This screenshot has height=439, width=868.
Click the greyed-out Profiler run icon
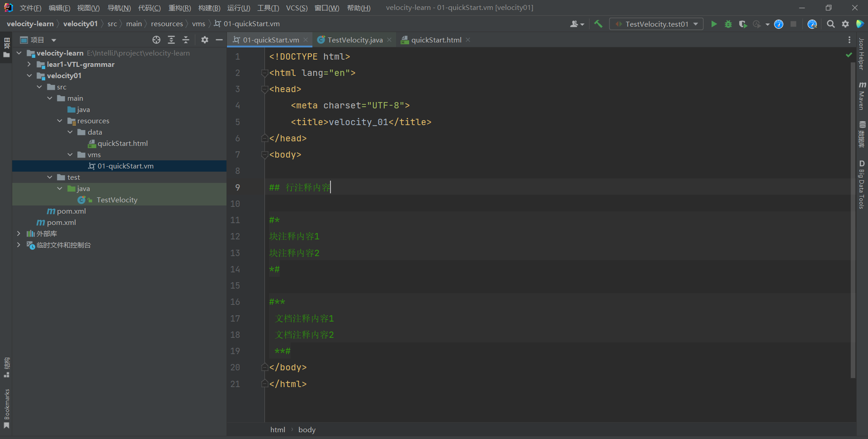pos(757,24)
